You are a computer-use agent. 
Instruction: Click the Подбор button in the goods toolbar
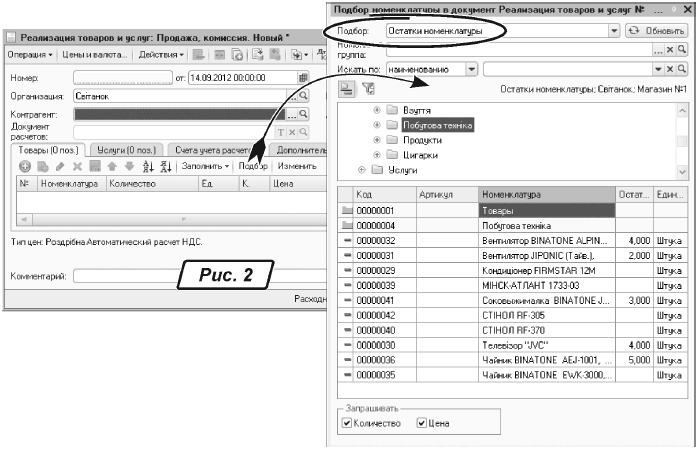[x=253, y=166]
